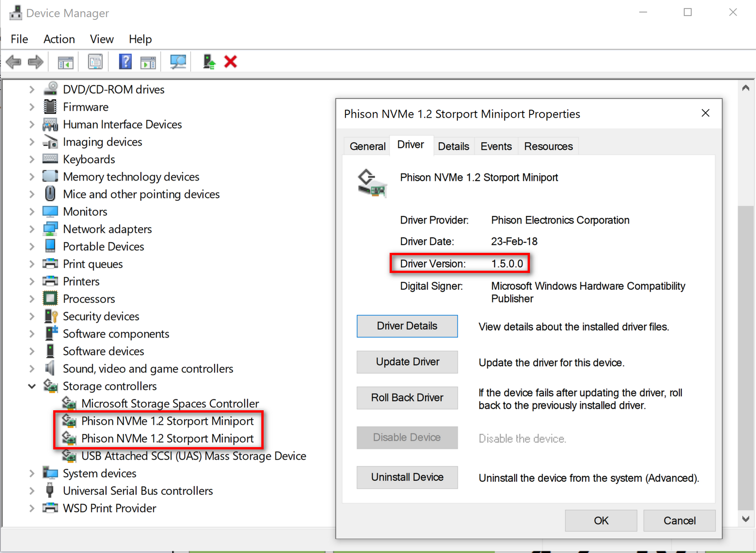
Task: Click the Printers icon
Action: 50,281
